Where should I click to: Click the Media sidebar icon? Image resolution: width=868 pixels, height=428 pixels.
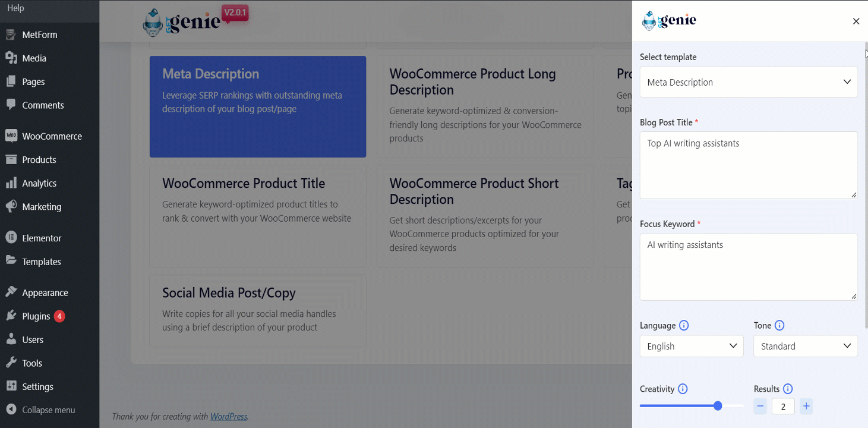point(11,58)
